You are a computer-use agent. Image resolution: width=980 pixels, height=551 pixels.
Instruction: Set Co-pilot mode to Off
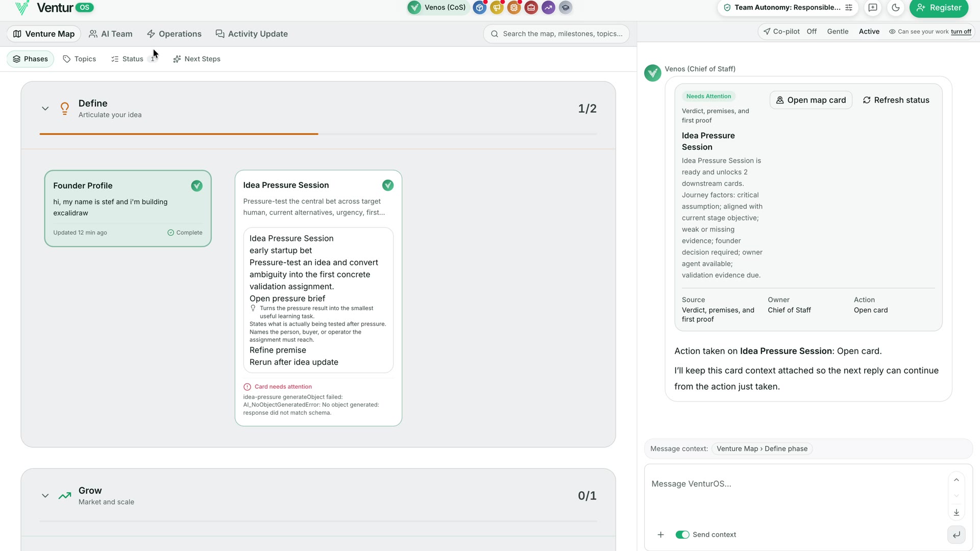click(x=812, y=32)
